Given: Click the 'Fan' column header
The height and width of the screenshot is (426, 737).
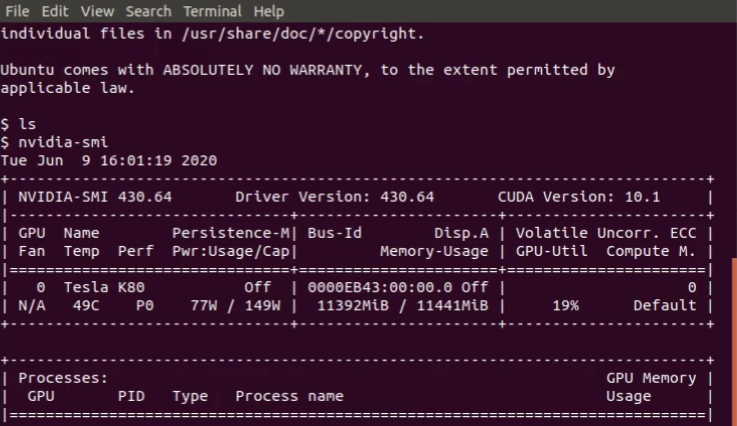Looking at the screenshot, I should (x=32, y=251).
